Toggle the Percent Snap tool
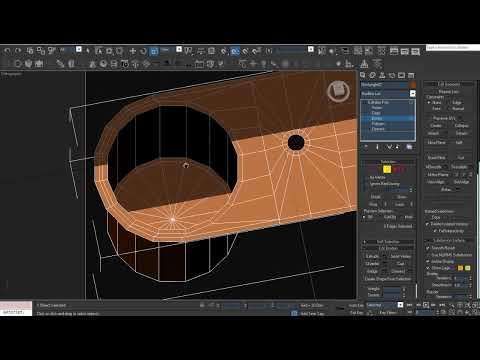480x360 pixels. tap(246, 51)
